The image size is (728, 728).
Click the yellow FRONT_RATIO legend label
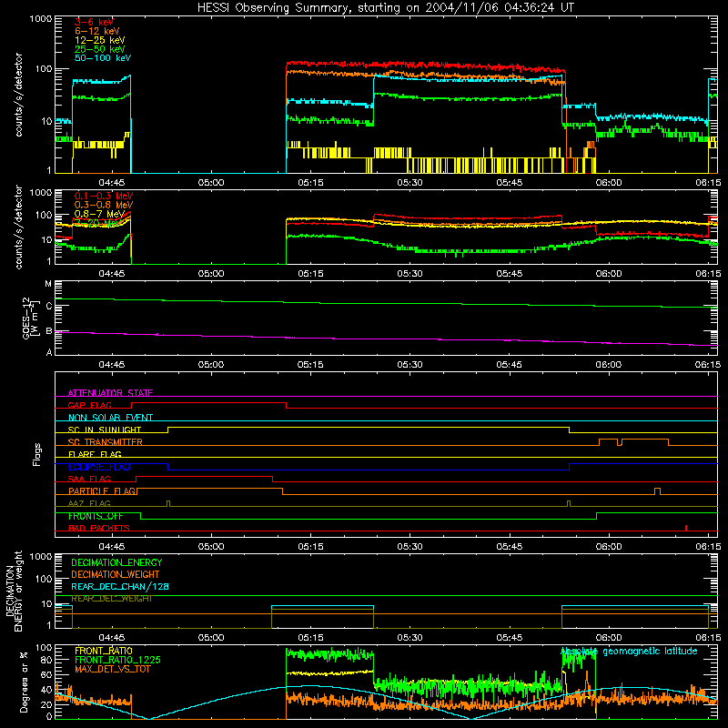point(104,651)
